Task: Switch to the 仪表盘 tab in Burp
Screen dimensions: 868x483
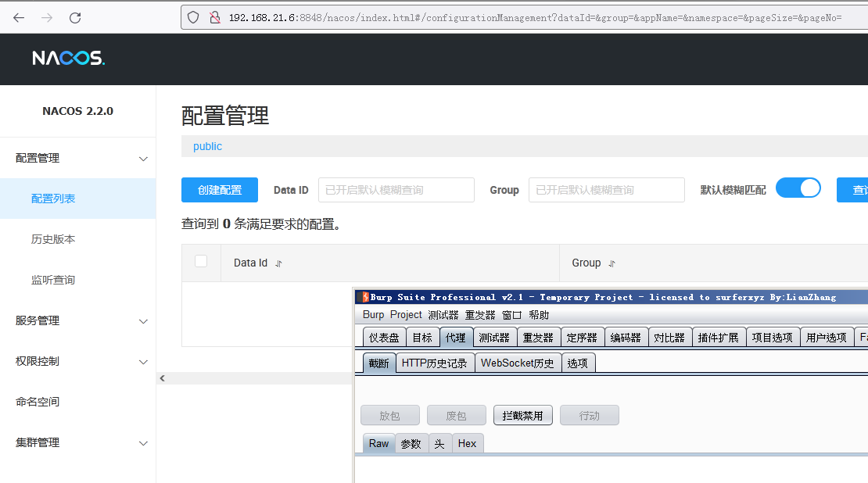Action: pyautogui.click(x=384, y=338)
